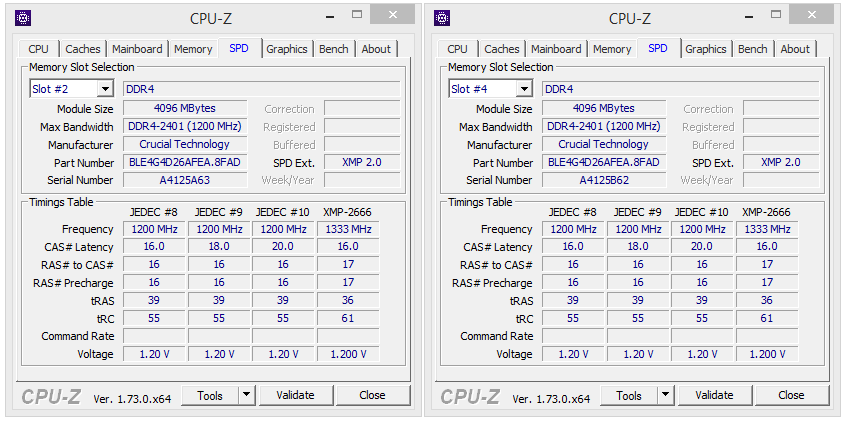Viewport: 846px width, 422px height.
Task: Click the CPU-Z app icon in left window title bar
Action: (x=23, y=18)
